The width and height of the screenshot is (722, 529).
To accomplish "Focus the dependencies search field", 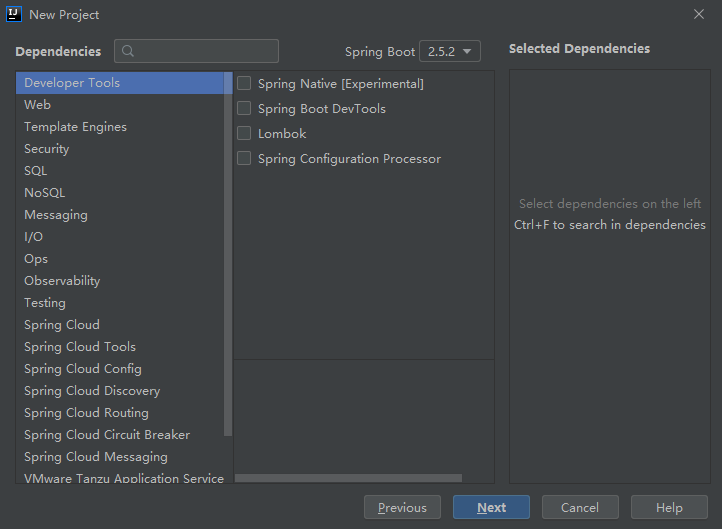I will tap(197, 51).
